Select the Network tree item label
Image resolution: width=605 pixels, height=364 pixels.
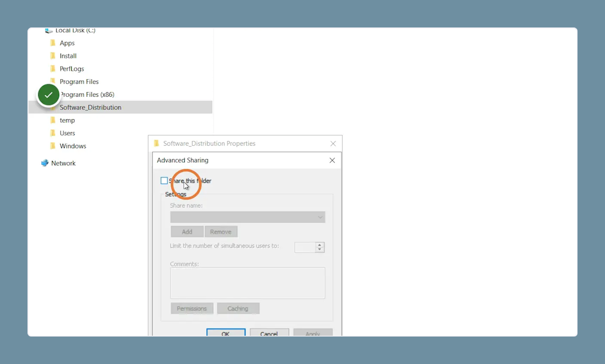(x=63, y=163)
